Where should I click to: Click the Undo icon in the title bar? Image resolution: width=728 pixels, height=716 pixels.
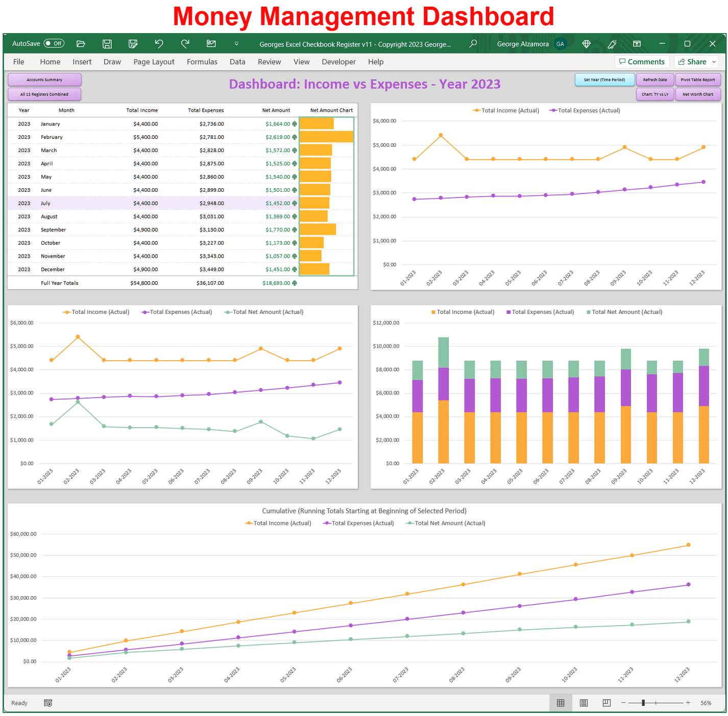(159, 44)
